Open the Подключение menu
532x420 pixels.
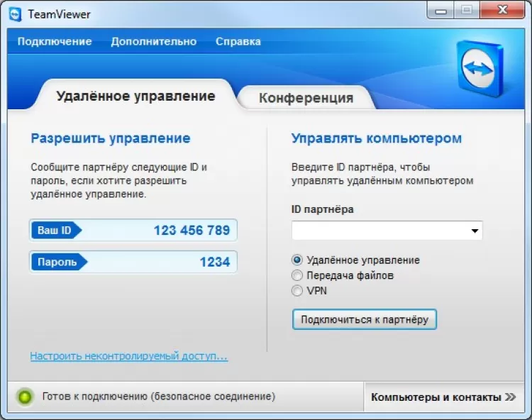click(55, 41)
